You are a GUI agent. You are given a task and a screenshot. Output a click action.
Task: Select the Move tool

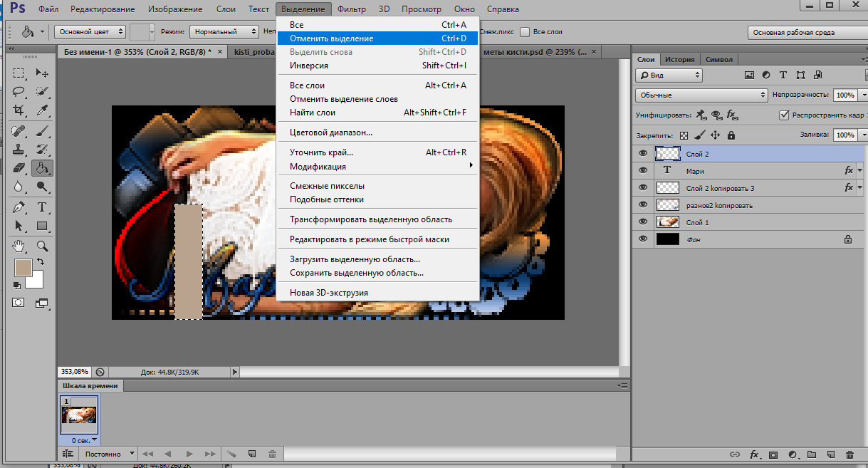tap(42, 72)
